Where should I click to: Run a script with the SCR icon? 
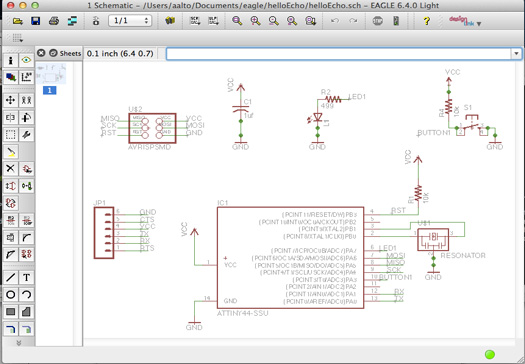195,21
